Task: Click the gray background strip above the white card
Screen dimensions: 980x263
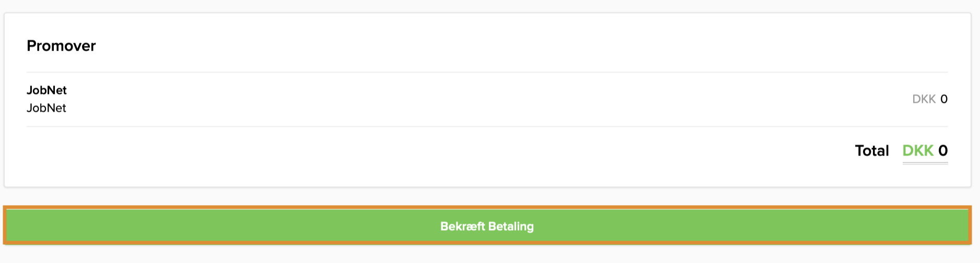Action: (487, 6)
